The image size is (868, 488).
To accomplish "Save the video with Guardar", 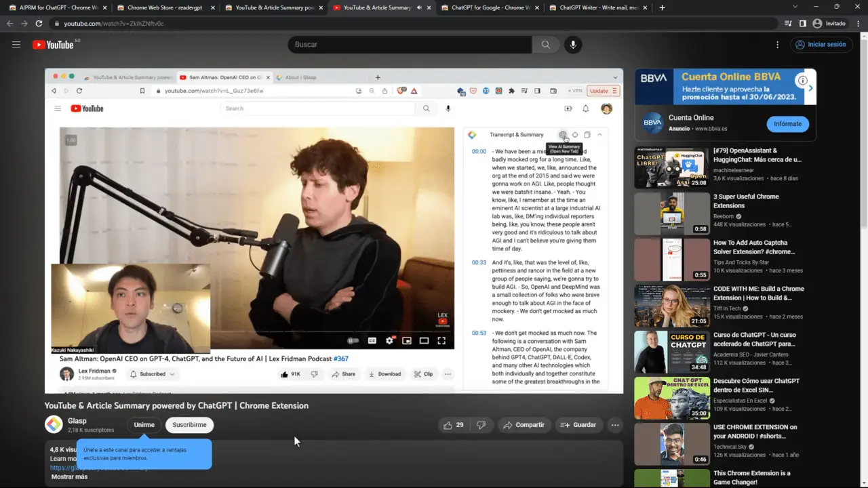I will (x=578, y=425).
